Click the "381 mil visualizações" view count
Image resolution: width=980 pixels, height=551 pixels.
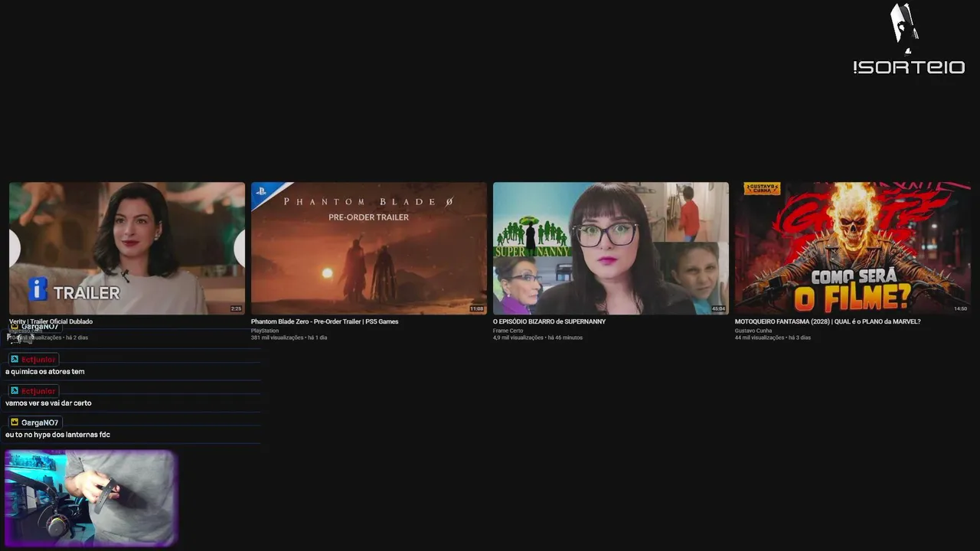pyautogui.click(x=277, y=337)
